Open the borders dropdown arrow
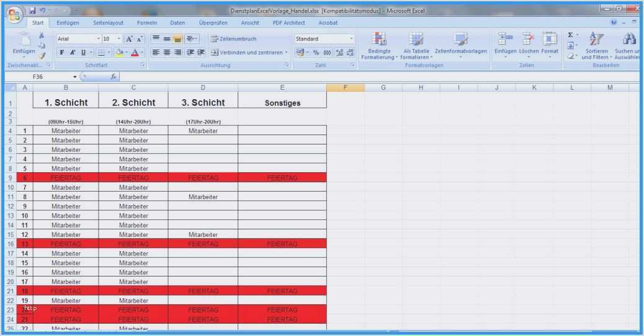Screen dimensions: 644x336 (x=109, y=53)
